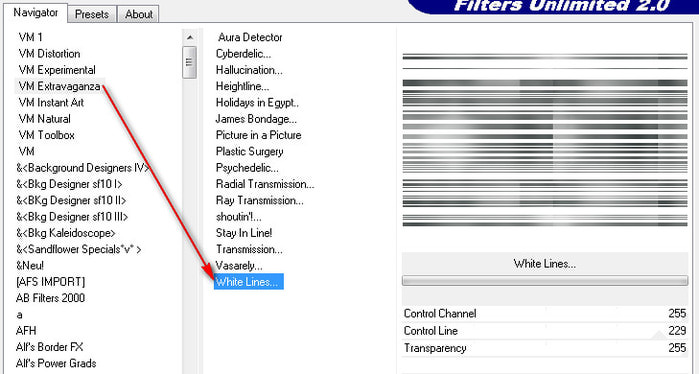Choose James Bondage... filter
699x374 pixels.
point(256,119)
